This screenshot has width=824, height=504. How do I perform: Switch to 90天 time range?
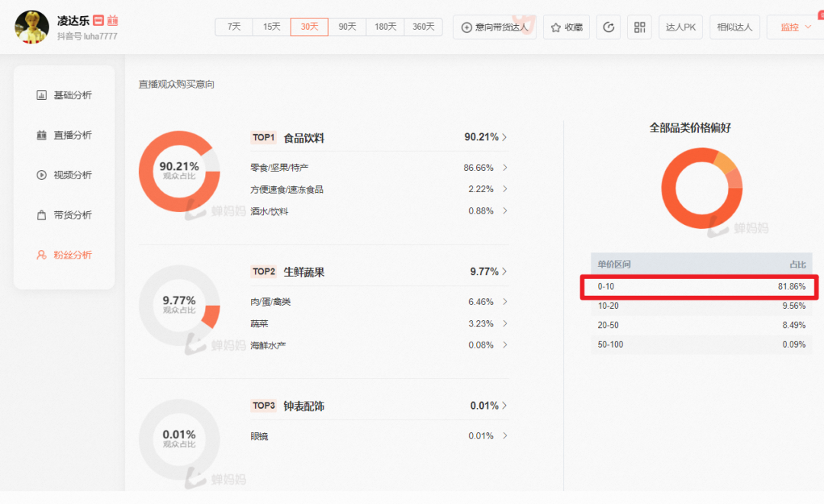click(347, 27)
